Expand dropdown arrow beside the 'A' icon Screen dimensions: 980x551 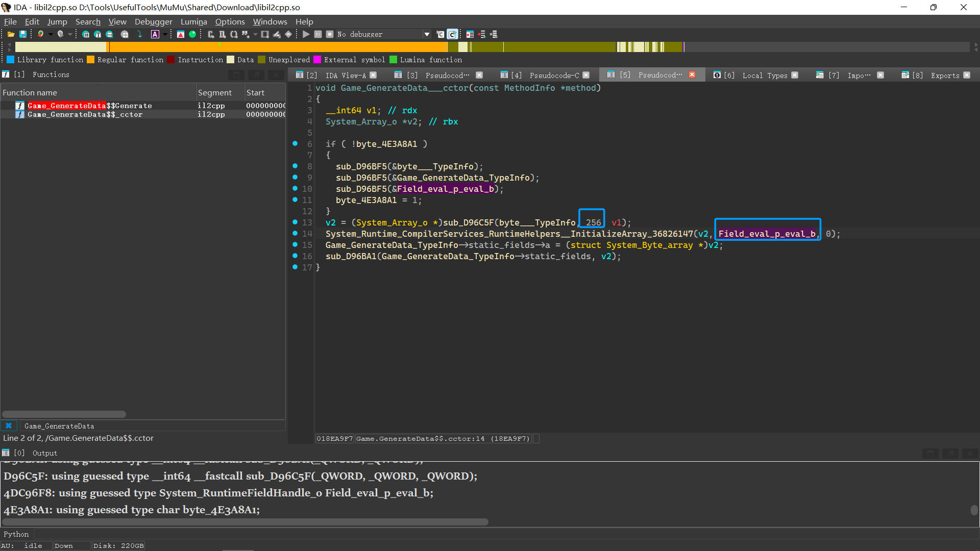click(165, 34)
